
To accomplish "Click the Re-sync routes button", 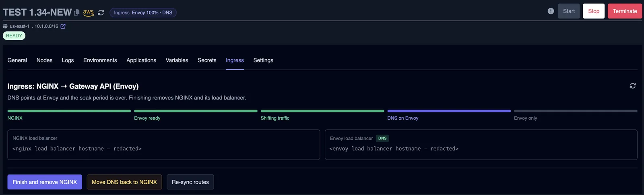I will [190, 182].
